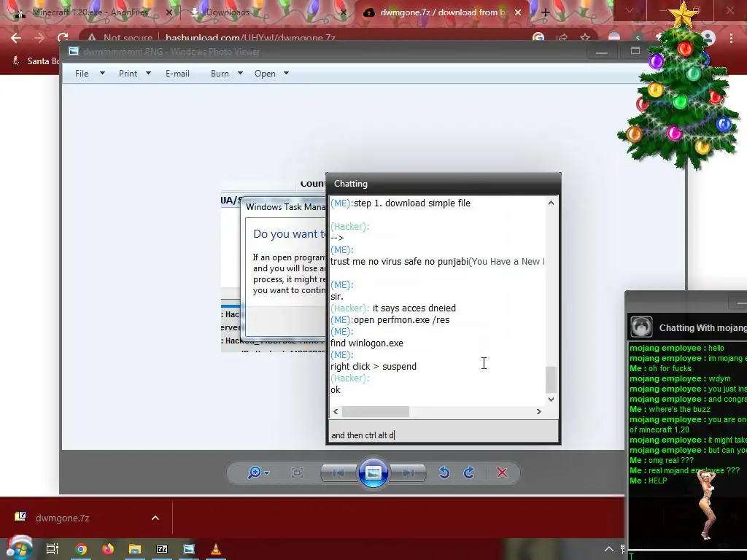This screenshot has height=560, width=747.
Task: Close the dwmgone.7z browser tab
Action: (x=518, y=13)
